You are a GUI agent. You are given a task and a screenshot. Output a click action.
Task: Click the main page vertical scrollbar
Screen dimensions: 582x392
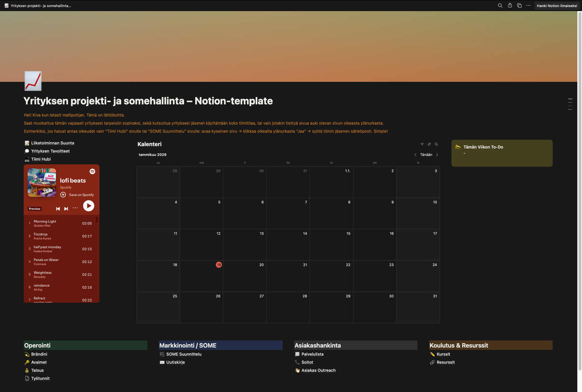[x=580, y=191]
